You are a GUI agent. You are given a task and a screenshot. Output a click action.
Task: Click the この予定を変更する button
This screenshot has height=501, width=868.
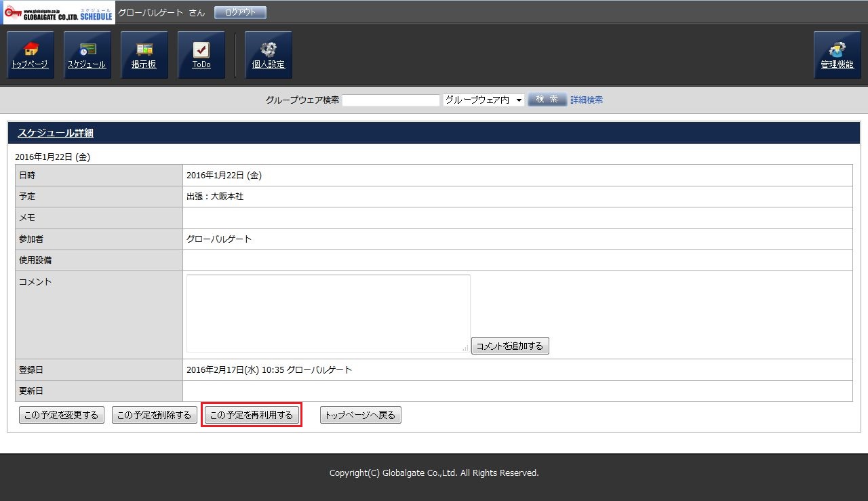pos(62,415)
